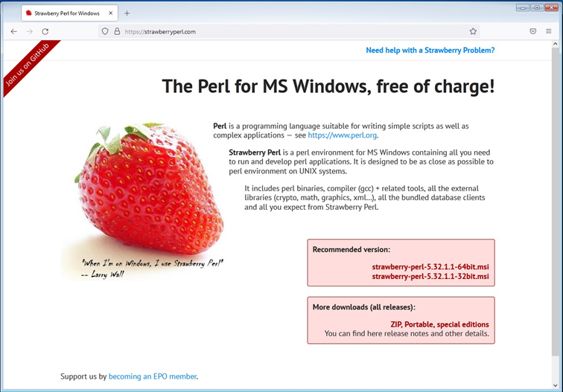Click the bold Strawberry Perl text in paragraph
Viewport: 563px width, 392px height.
255,152
